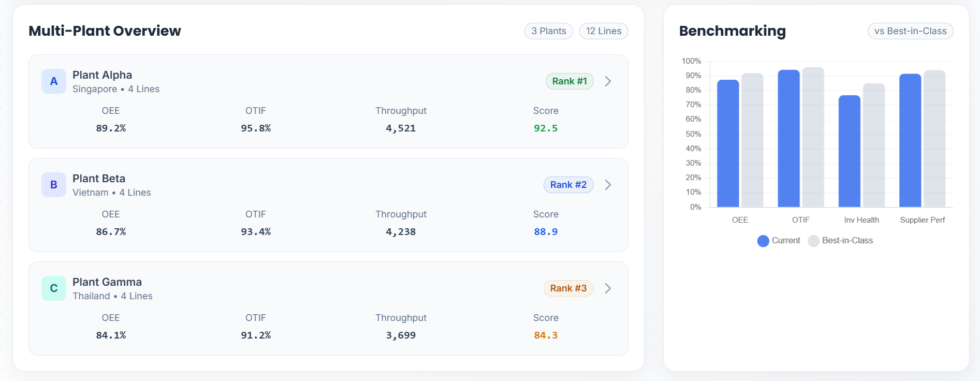Open the vs Best-in-Class selector
This screenshot has width=980, height=381.
pyautogui.click(x=910, y=31)
